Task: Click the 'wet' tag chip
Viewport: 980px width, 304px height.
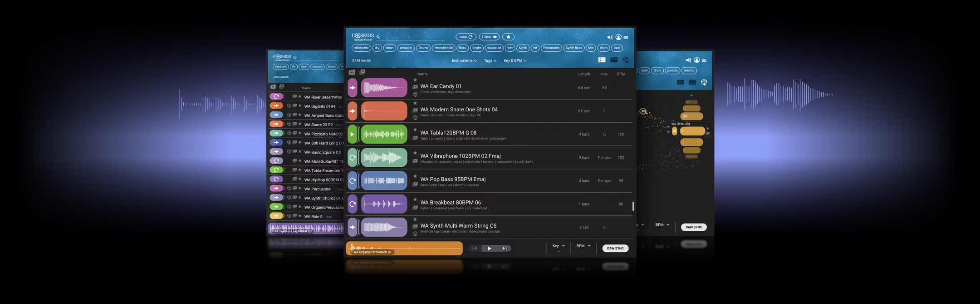Action: pyautogui.click(x=510, y=48)
